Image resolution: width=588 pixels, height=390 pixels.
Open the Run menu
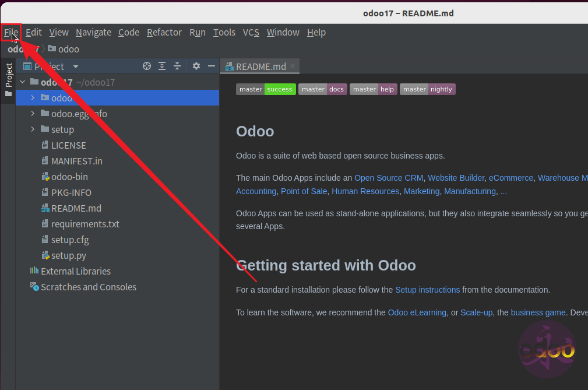coord(197,33)
